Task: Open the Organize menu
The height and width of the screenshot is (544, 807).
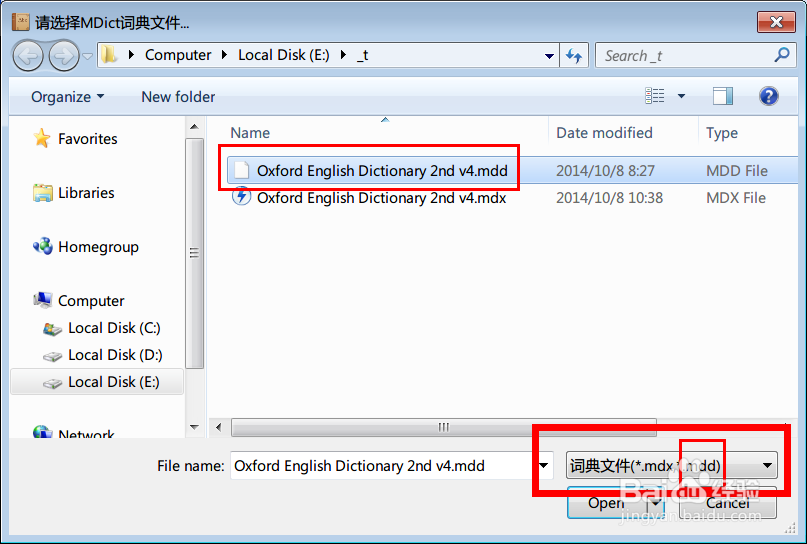Action: (67, 97)
